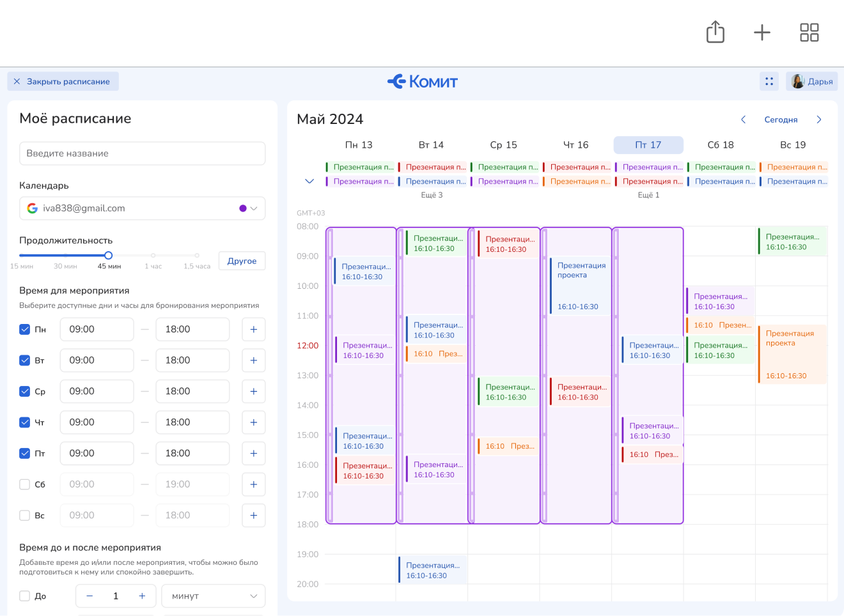
Task: Collapse all-day events with chevron
Action: pos(309,181)
